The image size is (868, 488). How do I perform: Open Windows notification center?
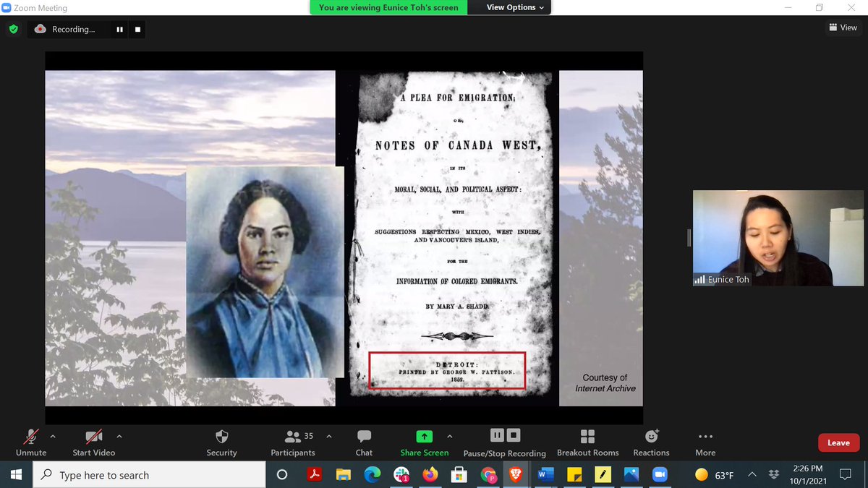click(x=846, y=475)
